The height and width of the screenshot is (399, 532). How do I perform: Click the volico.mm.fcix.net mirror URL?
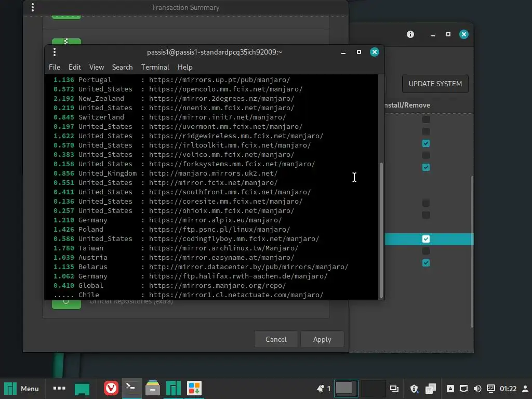click(221, 154)
